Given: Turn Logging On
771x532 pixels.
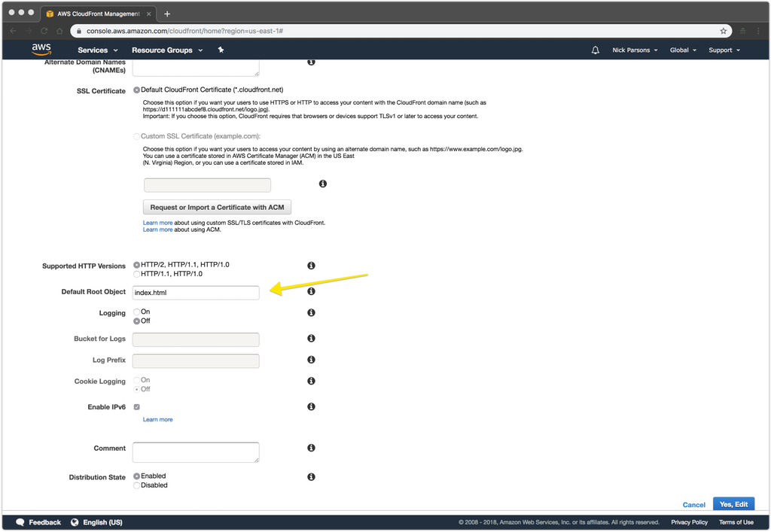Looking at the screenshot, I should point(137,312).
